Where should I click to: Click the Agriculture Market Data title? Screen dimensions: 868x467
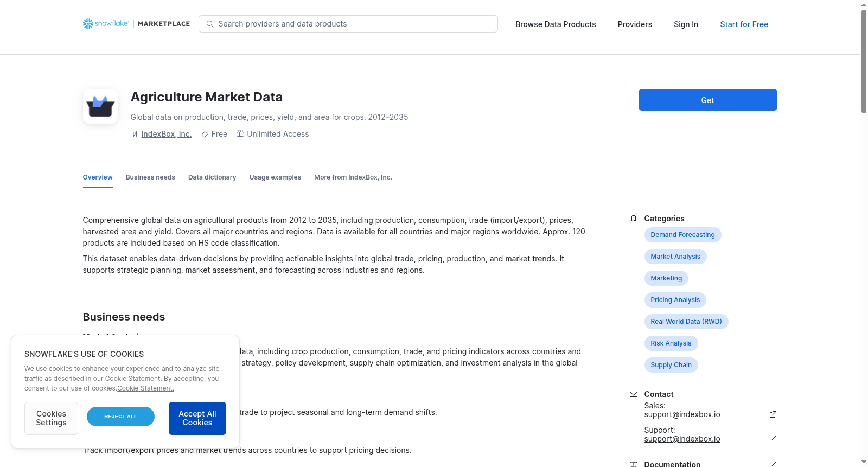[x=207, y=97]
